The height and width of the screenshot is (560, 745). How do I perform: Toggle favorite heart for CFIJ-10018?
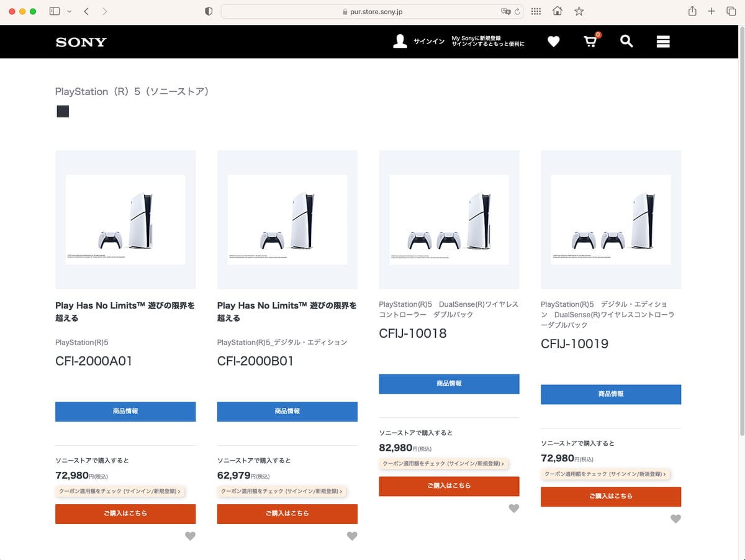pyautogui.click(x=513, y=508)
